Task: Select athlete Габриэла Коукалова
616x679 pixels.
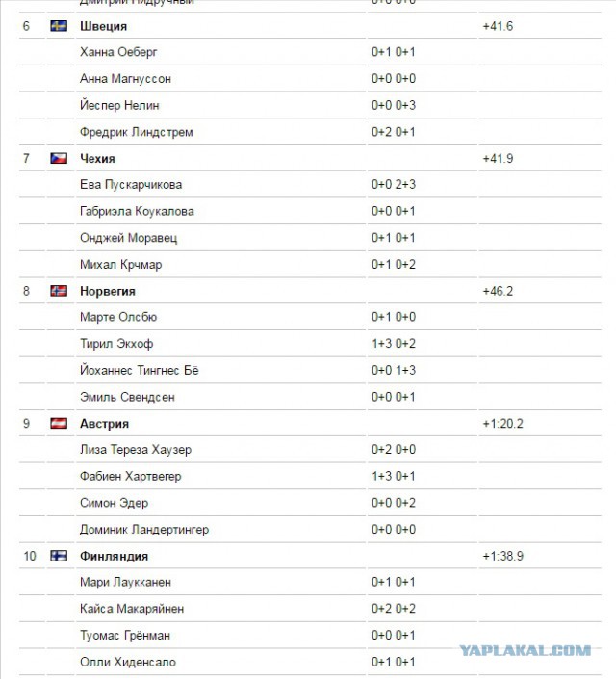Action: tap(137, 211)
